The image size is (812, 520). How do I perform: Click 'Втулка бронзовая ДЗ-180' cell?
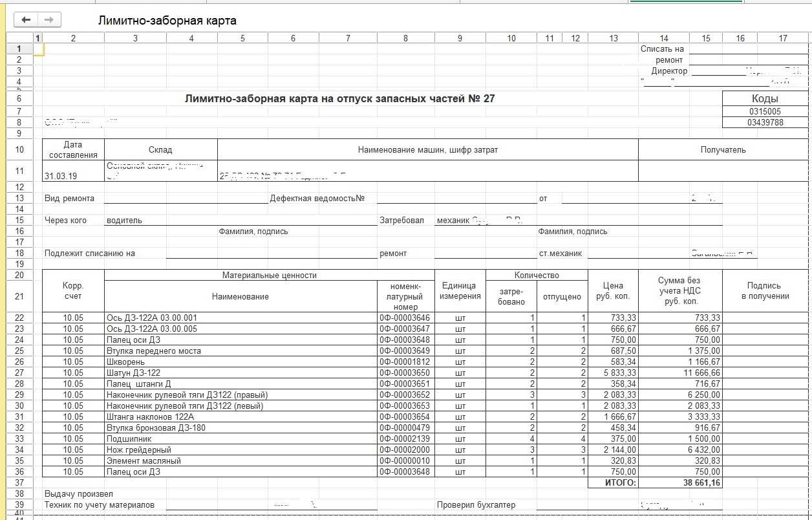[240, 428]
